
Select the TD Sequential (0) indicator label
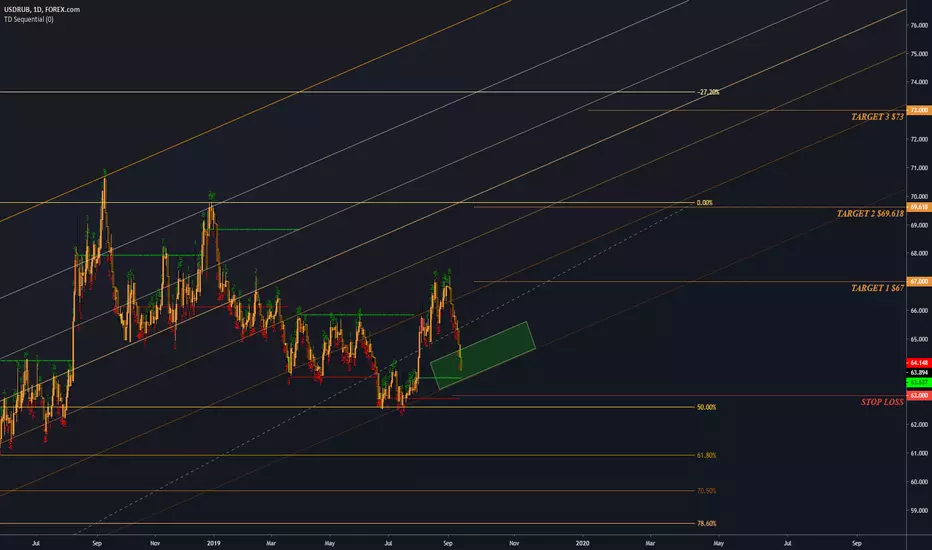pos(29,19)
